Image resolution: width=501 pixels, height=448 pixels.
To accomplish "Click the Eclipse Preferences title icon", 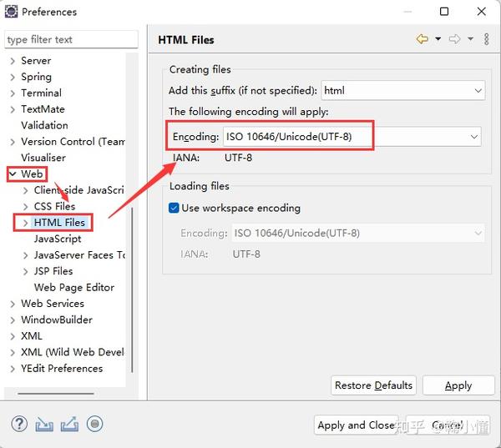I will point(11,12).
